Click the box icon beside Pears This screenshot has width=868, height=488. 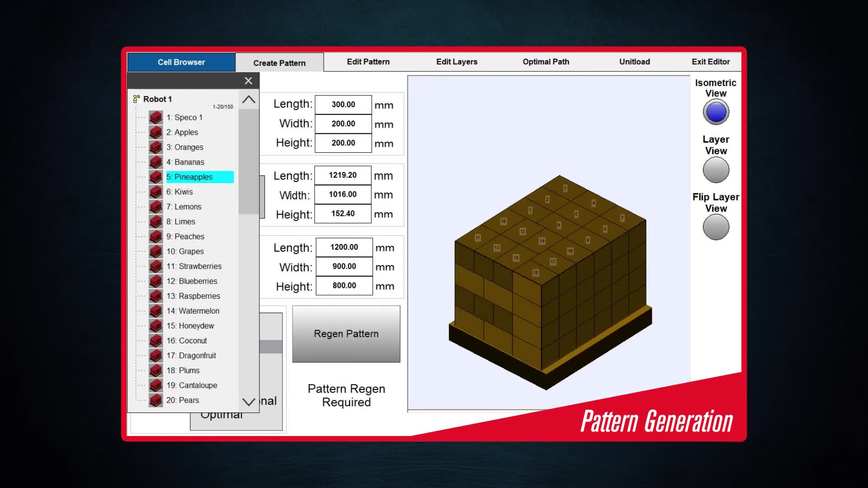click(x=156, y=400)
